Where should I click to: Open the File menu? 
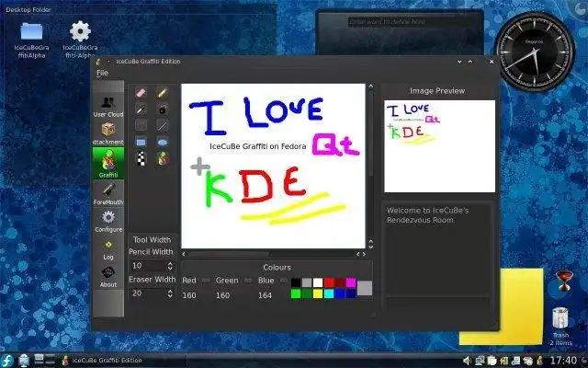(102, 73)
